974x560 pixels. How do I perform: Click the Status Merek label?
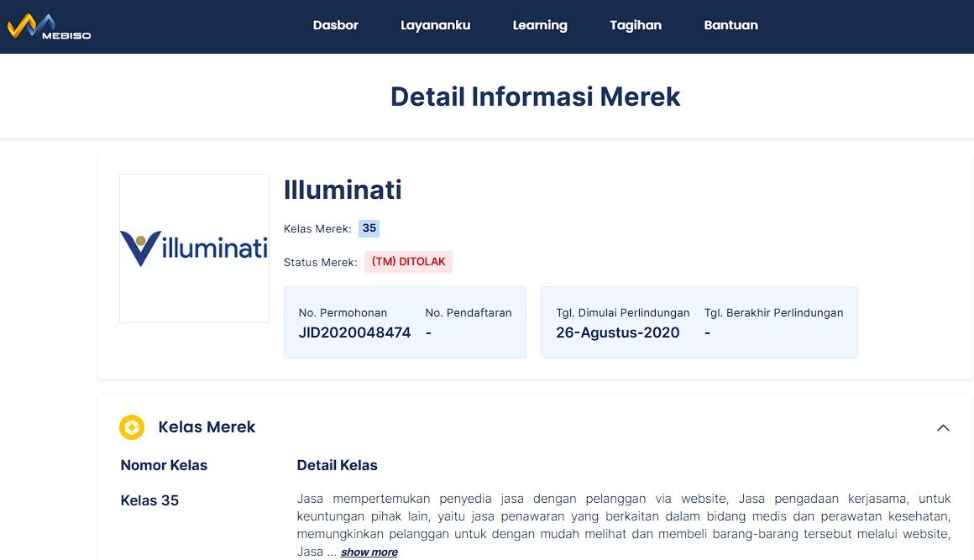(x=321, y=263)
